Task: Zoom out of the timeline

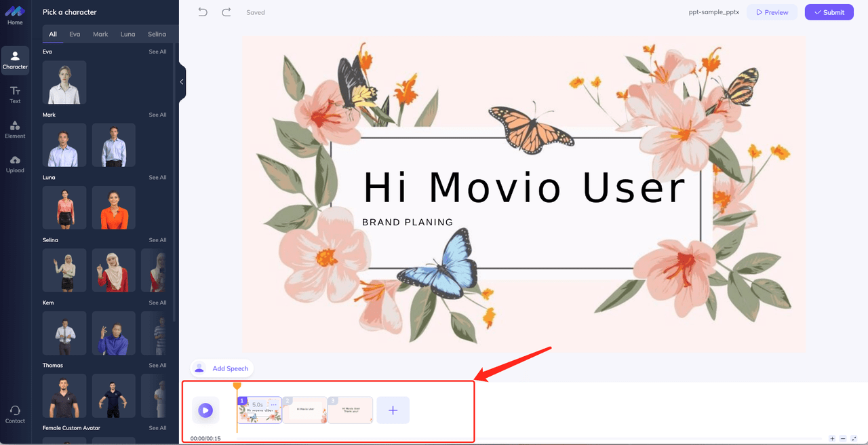Action: pos(843,439)
